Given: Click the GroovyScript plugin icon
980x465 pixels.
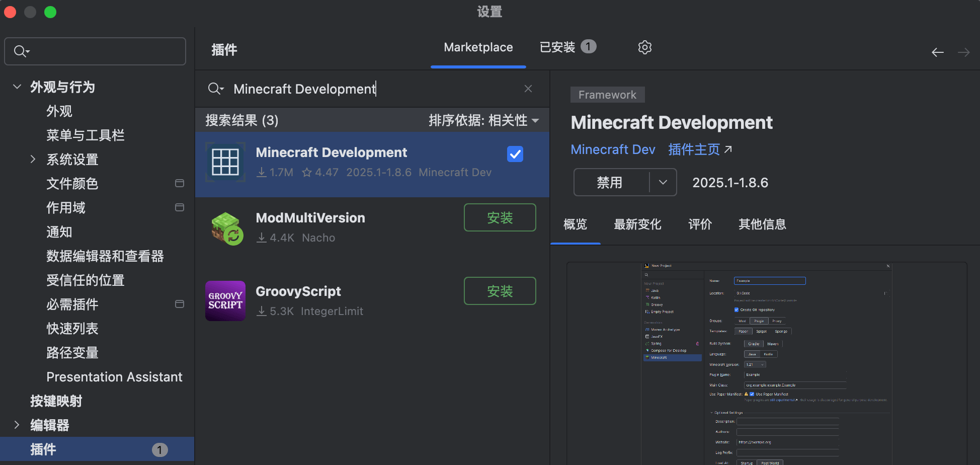Looking at the screenshot, I should click(225, 301).
